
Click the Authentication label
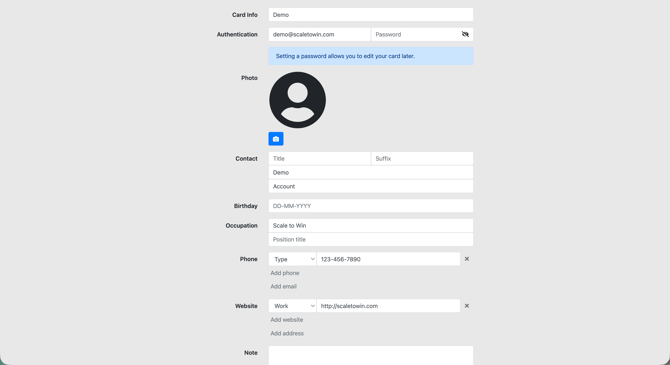click(x=237, y=34)
